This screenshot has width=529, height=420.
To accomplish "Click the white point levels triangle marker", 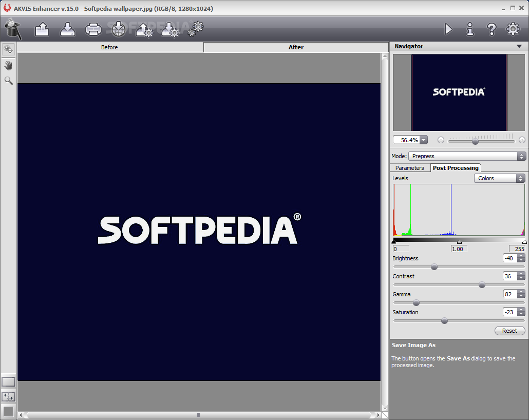I will pyautogui.click(x=524, y=242).
